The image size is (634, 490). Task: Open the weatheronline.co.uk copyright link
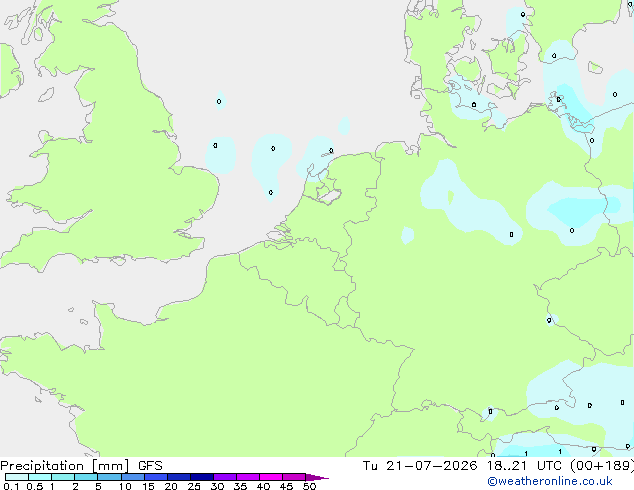550,481
